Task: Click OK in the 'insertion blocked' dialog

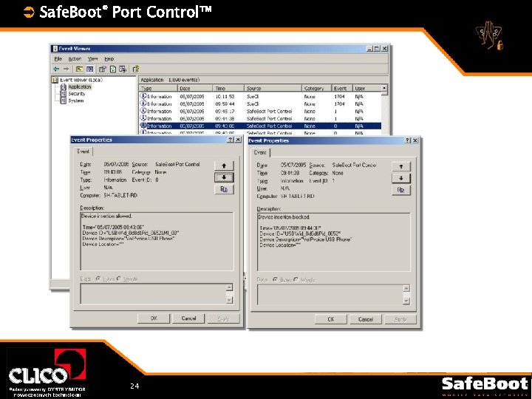Action: pos(331,319)
